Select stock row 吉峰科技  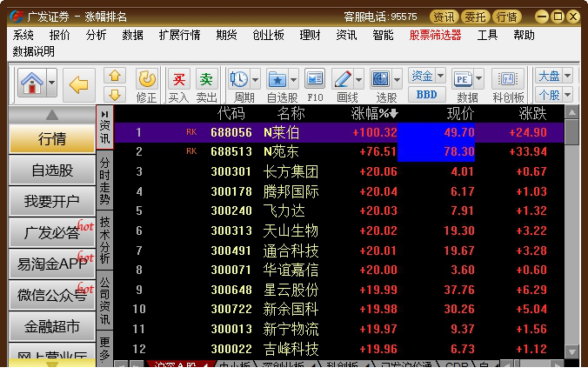(x=339, y=349)
